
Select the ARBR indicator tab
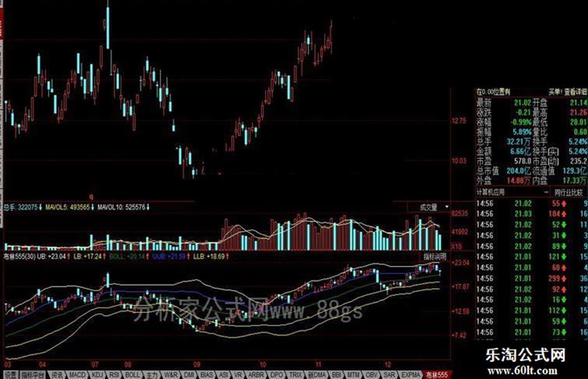pos(256,375)
